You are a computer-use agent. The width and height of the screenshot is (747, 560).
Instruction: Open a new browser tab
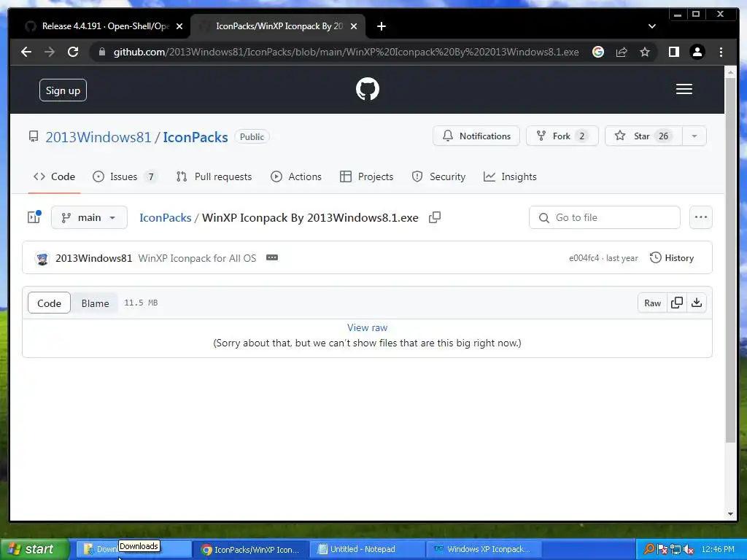pyautogui.click(x=381, y=26)
